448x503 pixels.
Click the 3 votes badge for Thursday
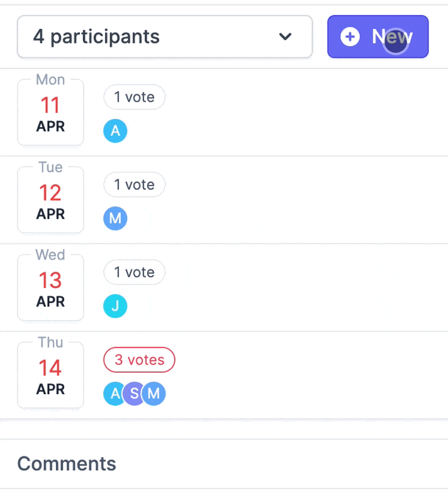[x=139, y=360]
